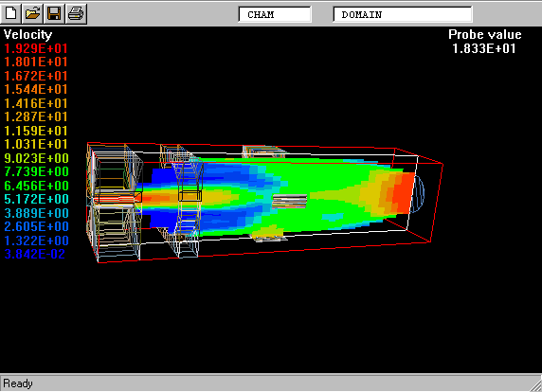Click the DOMAIN text field
The width and height of the screenshot is (542, 392).
coord(403,14)
